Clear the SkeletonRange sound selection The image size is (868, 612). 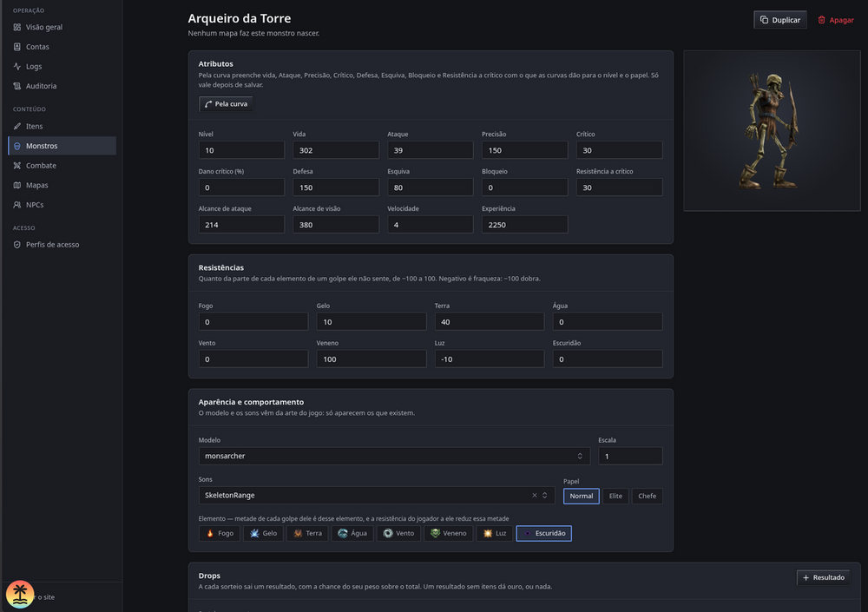click(x=534, y=495)
